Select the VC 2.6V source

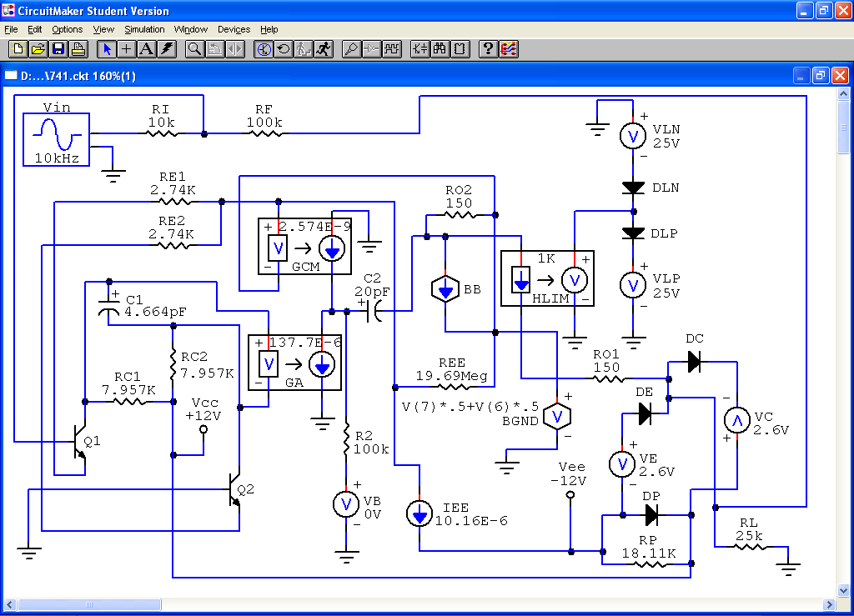(x=737, y=420)
